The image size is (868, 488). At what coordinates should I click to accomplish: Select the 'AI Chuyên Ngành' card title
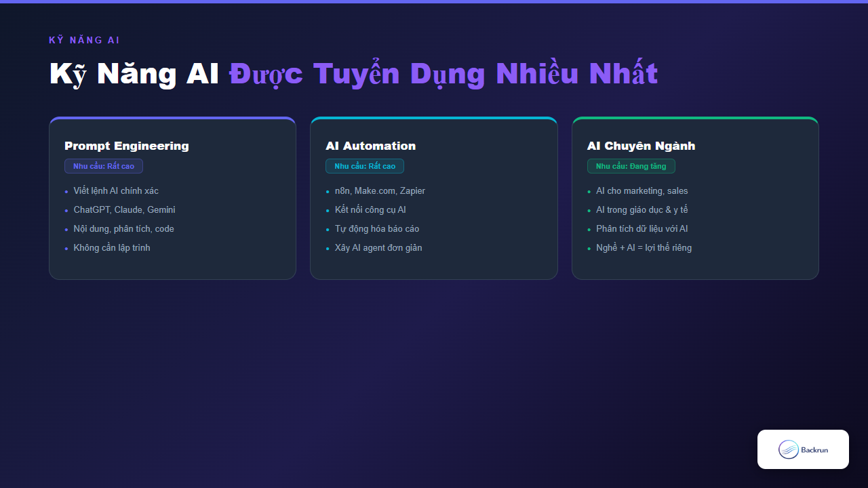[x=642, y=146]
